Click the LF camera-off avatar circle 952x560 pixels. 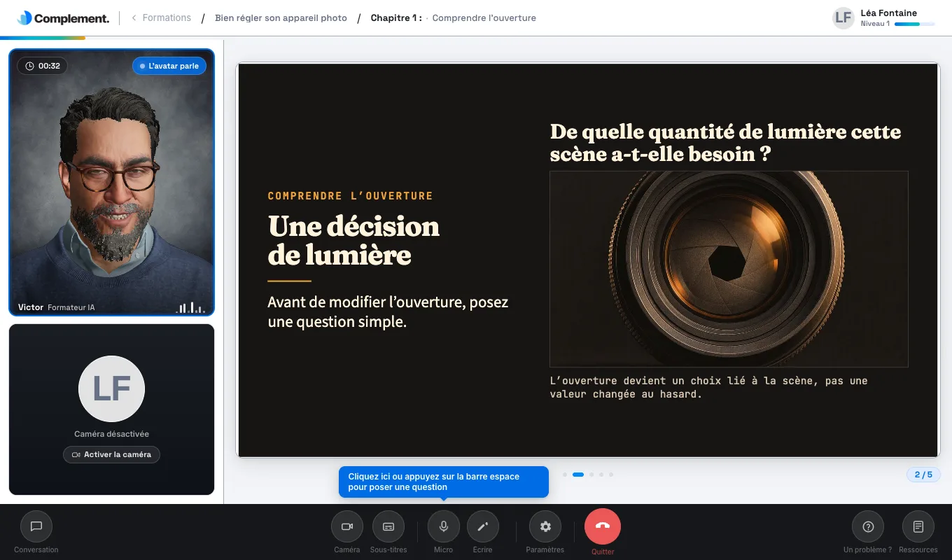112,389
